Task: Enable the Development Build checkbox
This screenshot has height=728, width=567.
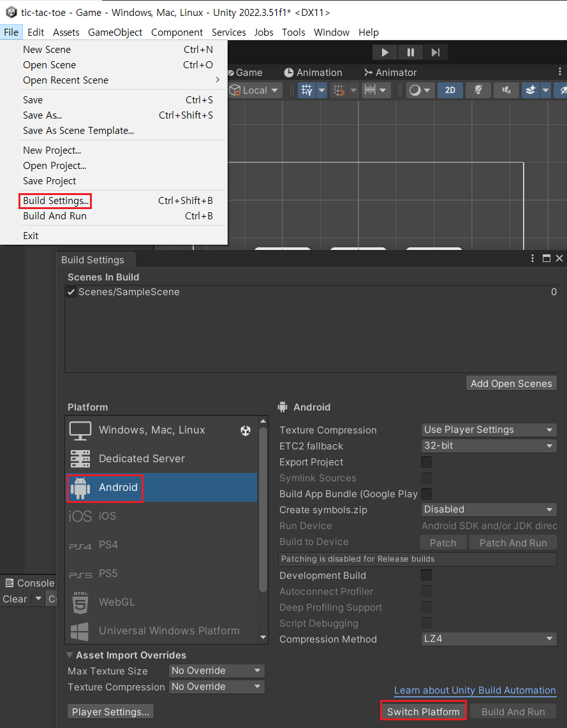Action: coord(426,575)
